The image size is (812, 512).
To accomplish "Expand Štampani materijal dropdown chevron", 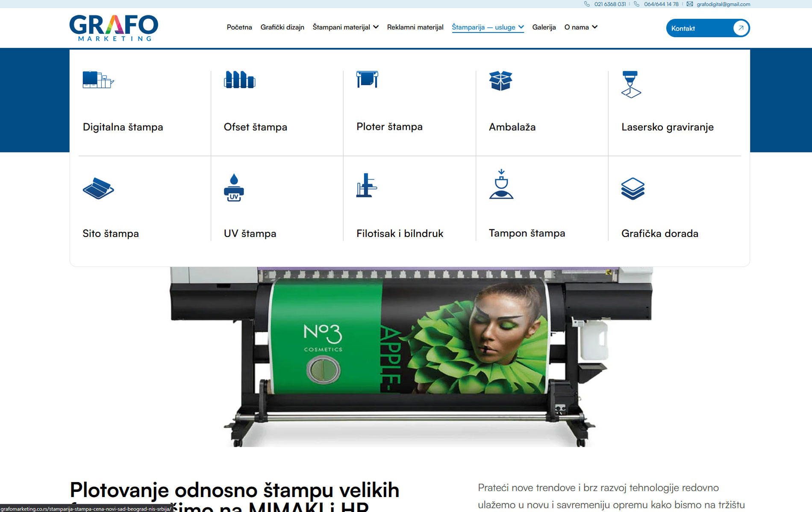I will [376, 27].
